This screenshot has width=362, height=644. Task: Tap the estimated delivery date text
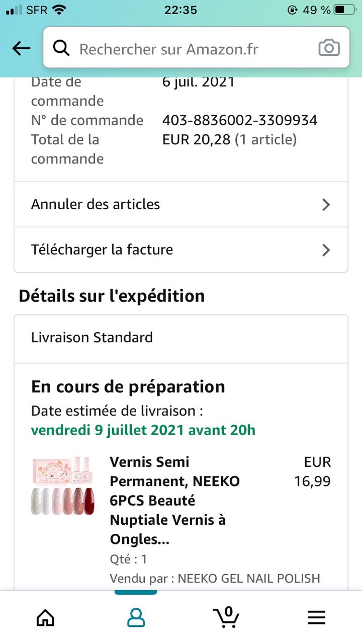143,430
